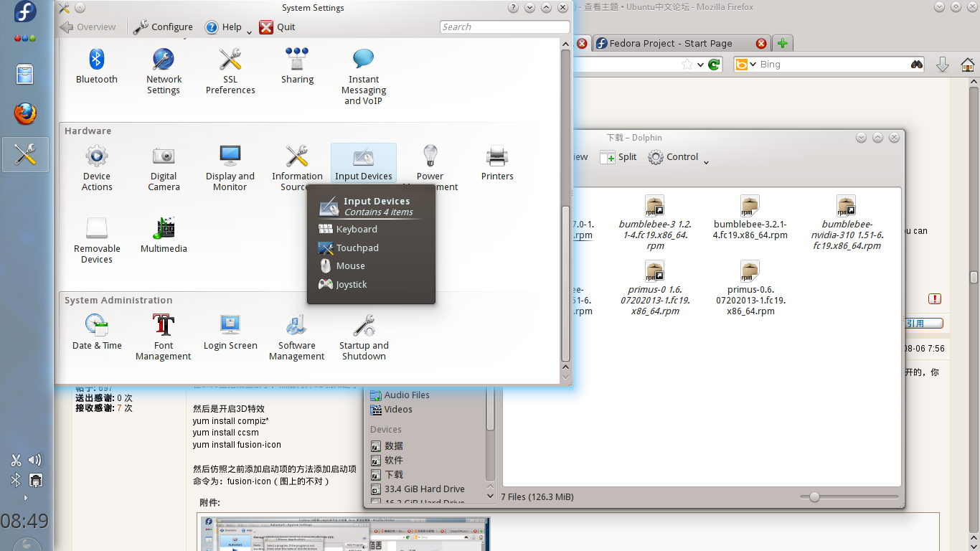The width and height of the screenshot is (980, 551).
Task: Open Date & Time module
Action: [x=97, y=332]
